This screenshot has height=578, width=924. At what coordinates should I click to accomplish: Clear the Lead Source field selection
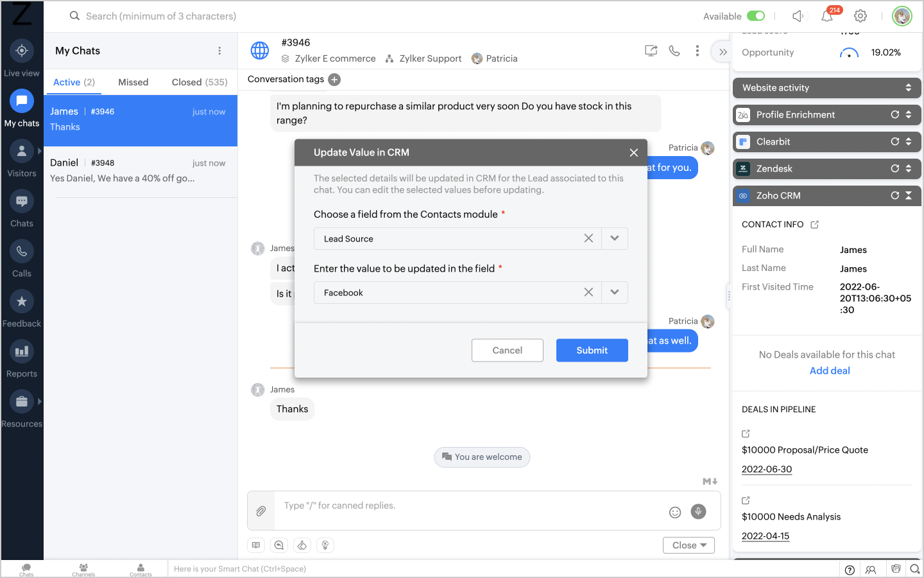point(588,238)
